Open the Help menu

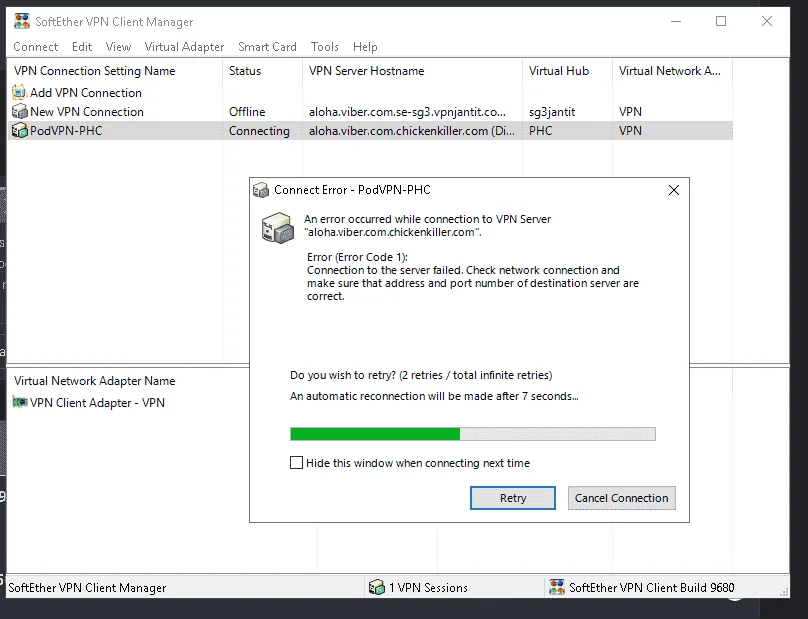click(x=365, y=47)
